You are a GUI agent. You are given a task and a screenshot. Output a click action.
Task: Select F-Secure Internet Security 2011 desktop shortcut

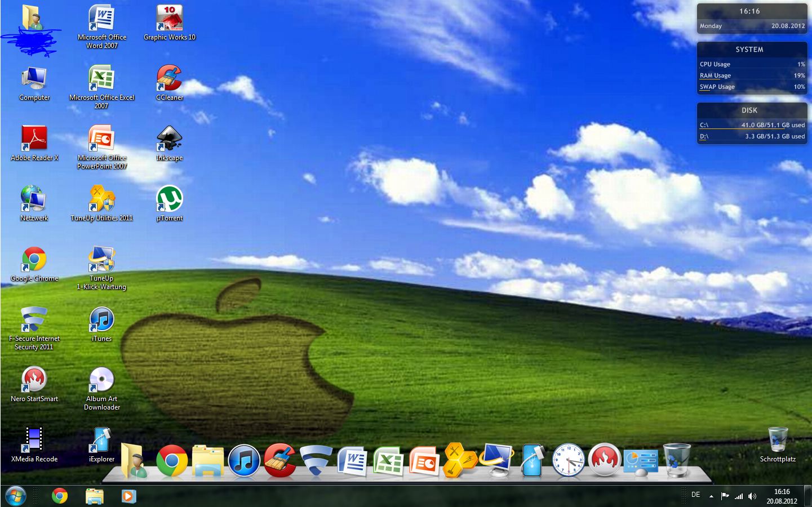(x=34, y=328)
